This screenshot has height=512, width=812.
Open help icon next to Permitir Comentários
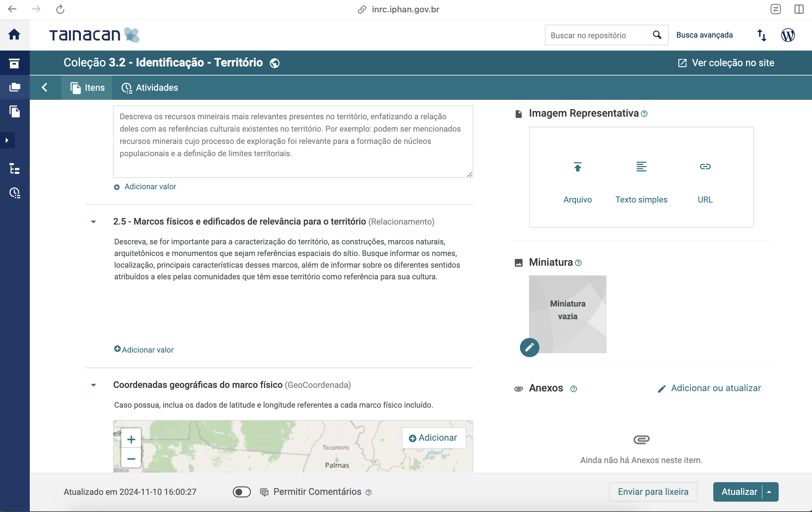coord(368,493)
